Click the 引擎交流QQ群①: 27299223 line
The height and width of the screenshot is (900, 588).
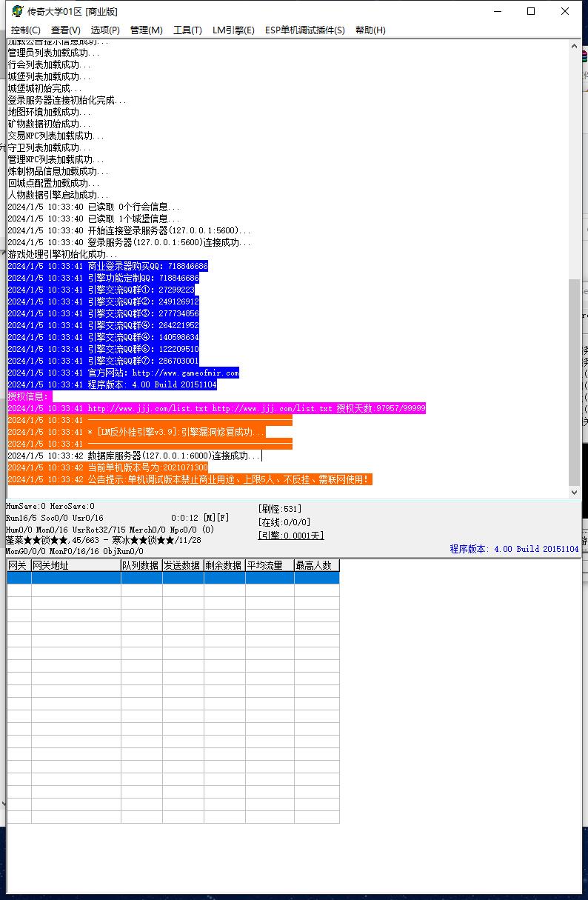click(x=101, y=290)
